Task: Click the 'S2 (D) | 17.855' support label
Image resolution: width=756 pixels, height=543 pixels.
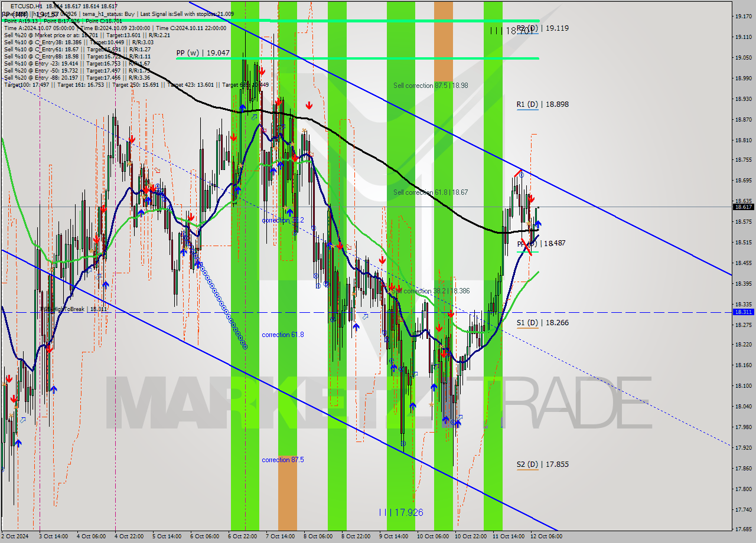Action: (543, 465)
